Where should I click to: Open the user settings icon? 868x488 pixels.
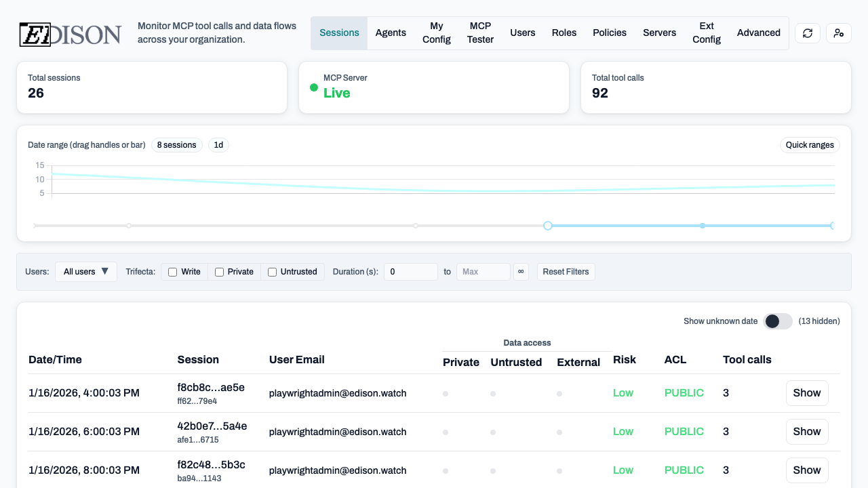[839, 33]
